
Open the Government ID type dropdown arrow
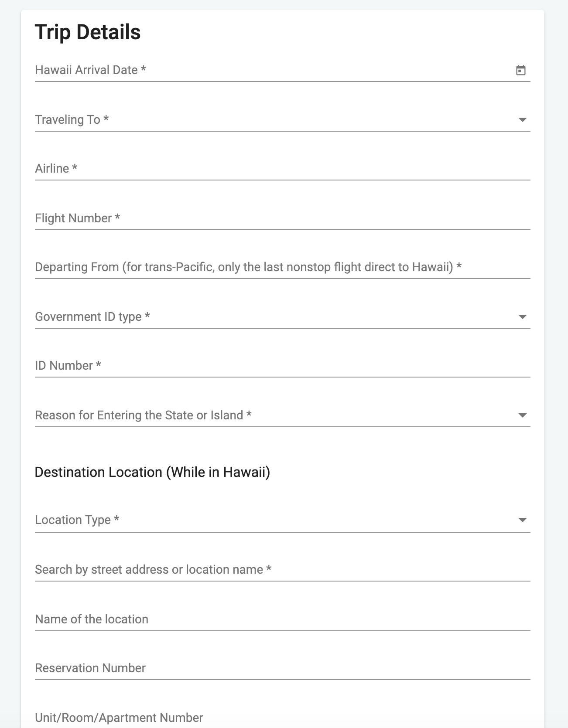point(522,317)
